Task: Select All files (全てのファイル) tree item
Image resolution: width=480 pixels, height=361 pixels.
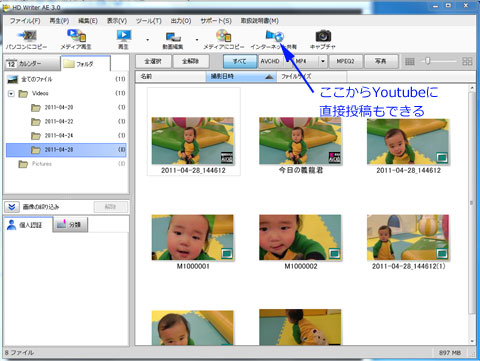Action: coord(66,79)
